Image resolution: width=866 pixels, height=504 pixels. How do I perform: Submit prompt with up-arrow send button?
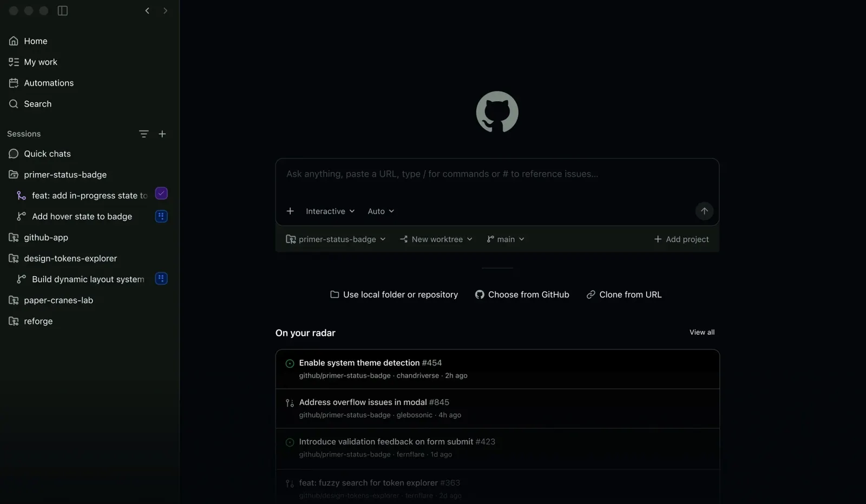pyautogui.click(x=704, y=211)
